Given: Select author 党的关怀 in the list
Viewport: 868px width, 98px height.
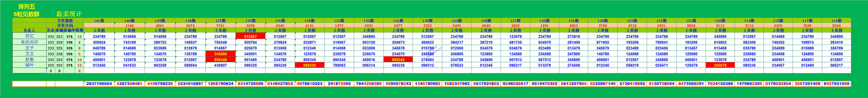Looking at the screenshot, I should click(29, 42).
